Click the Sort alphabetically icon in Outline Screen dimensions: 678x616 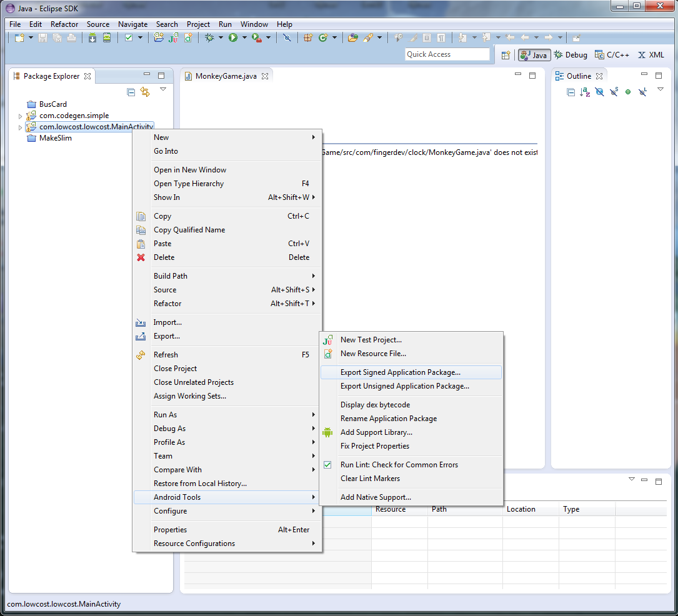(585, 92)
